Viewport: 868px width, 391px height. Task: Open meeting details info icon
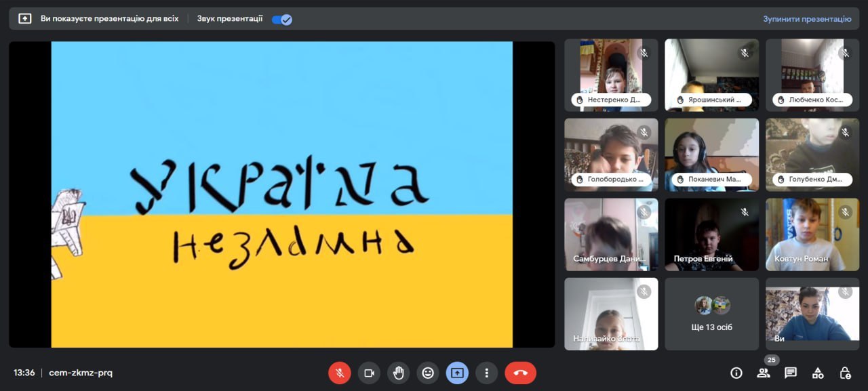(x=736, y=373)
